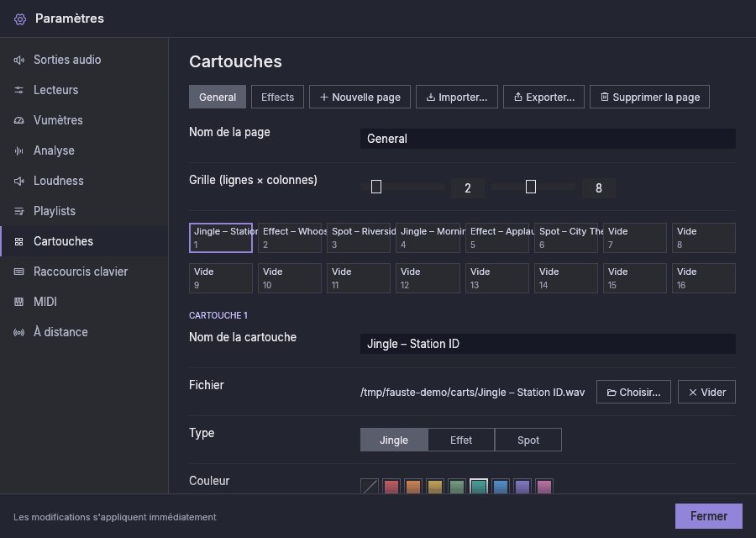Switch to the Effects page tab
This screenshot has width=756, height=538.
[x=278, y=97]
